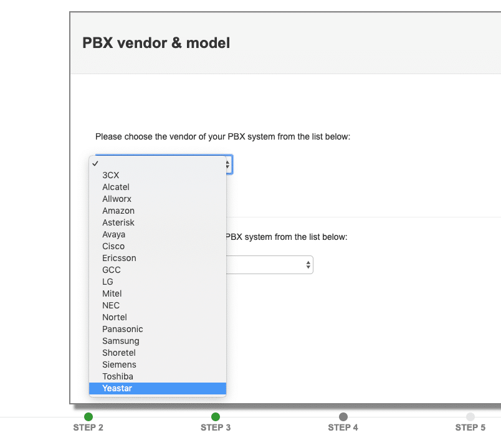The width and height of the screenshot is (501, 448).
Task: Click the model dropdown stepper arrows
Action: tap(308, 264)
